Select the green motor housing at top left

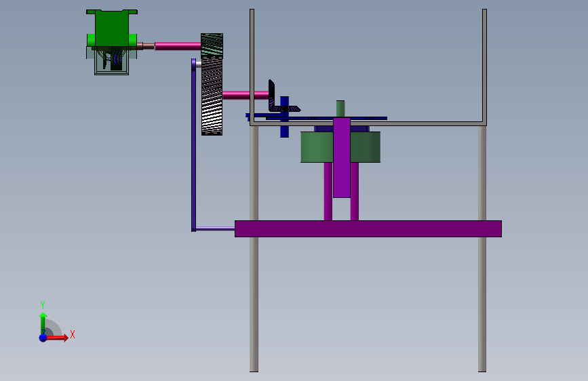click(112, 28)
